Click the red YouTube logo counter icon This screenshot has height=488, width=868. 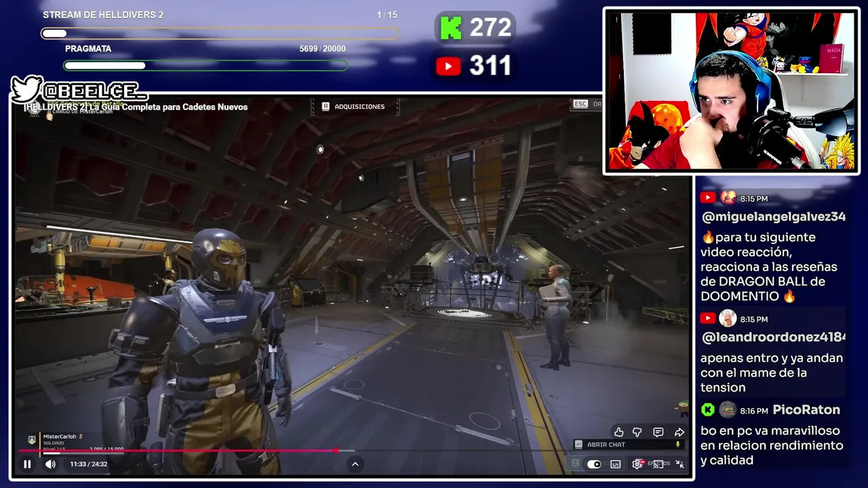448,66
